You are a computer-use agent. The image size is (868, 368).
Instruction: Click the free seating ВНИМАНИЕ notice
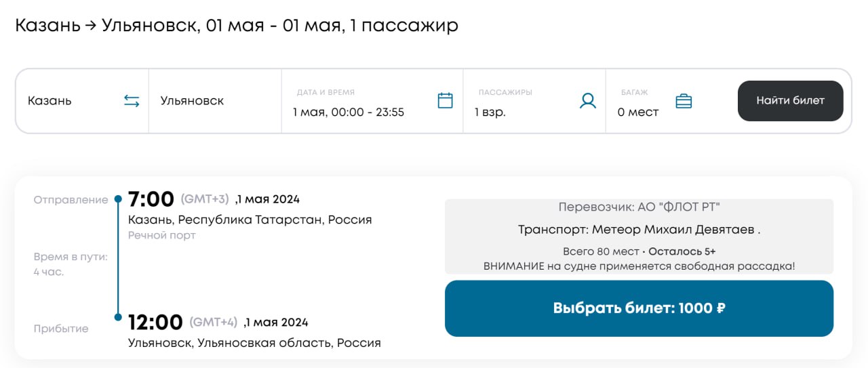point(639,266)
